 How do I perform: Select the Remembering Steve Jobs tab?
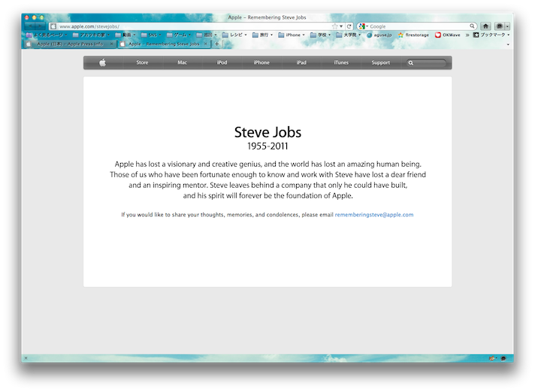(x=164, y=44)
